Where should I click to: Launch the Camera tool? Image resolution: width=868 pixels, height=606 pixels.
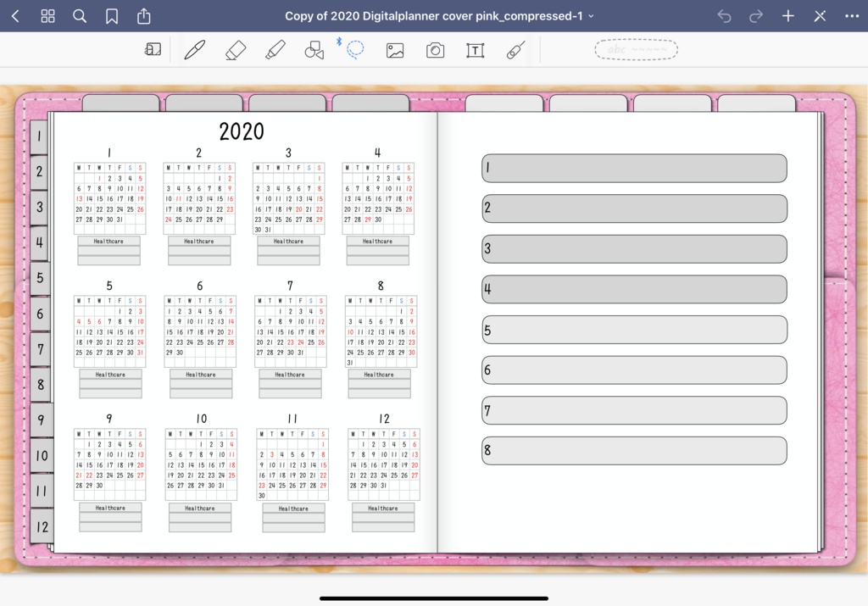(x=435, y=49)
